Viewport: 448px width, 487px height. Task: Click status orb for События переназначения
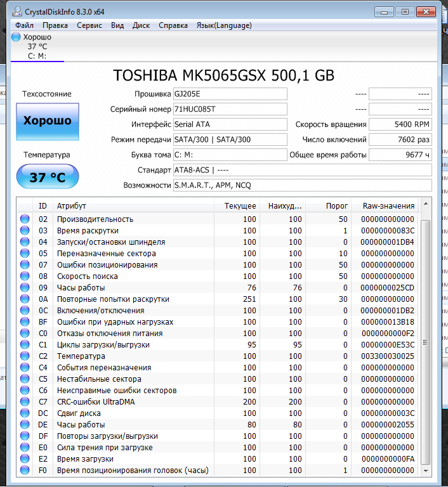(25, 367)
